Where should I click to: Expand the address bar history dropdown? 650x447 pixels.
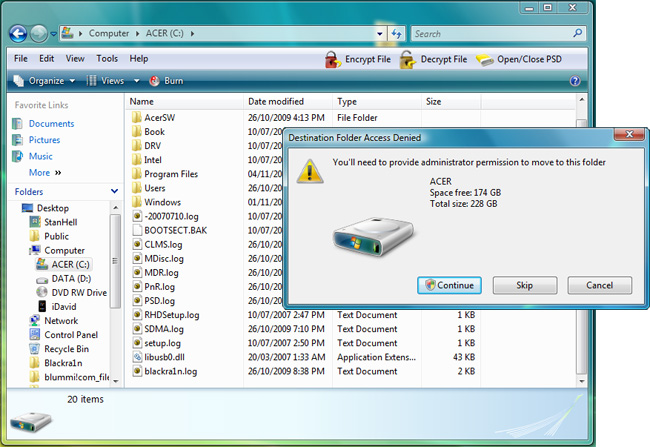click(x=380, y=34)
